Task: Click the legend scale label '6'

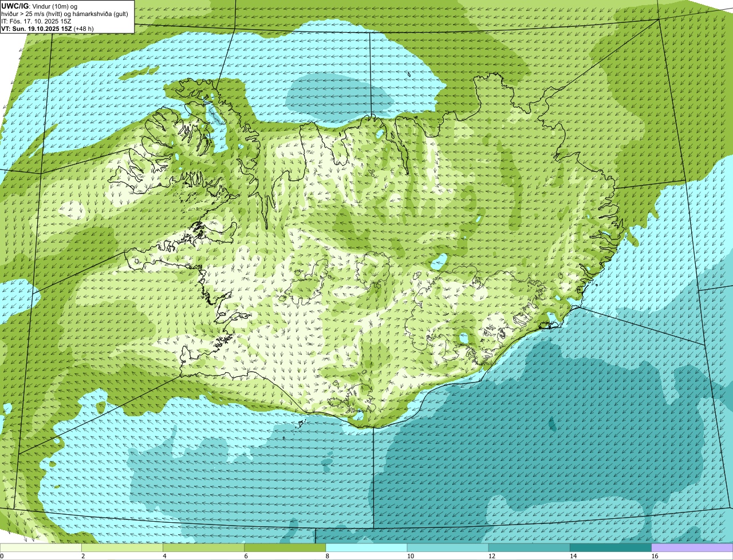Action: click(x=246, y=556)
